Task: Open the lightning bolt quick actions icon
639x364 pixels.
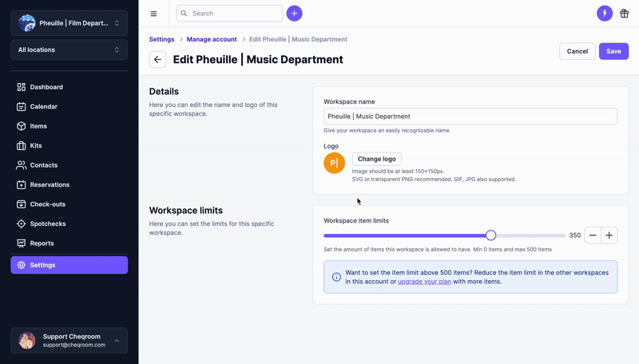Action: [x=605, y=14]
